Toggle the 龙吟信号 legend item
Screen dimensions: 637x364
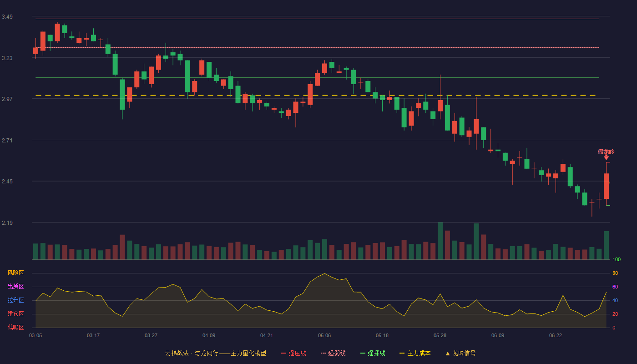460,353
